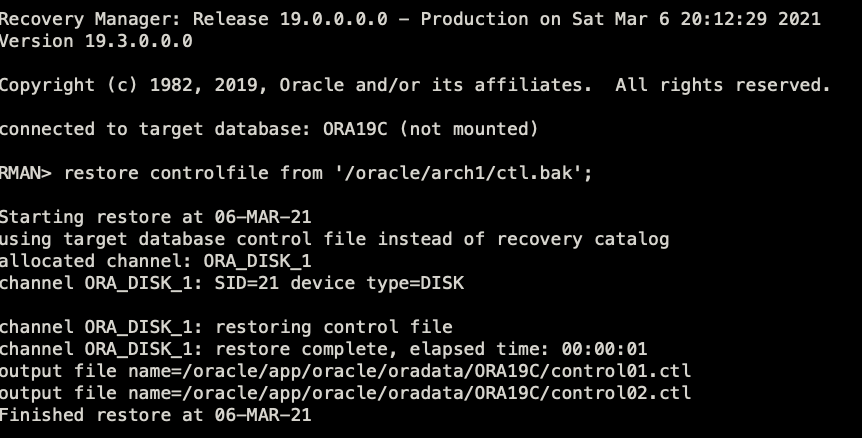The height and width of the screenshot is (438, 862).
Task: Click the elapsed time value 00:00:01
Action: pos(604,349)
